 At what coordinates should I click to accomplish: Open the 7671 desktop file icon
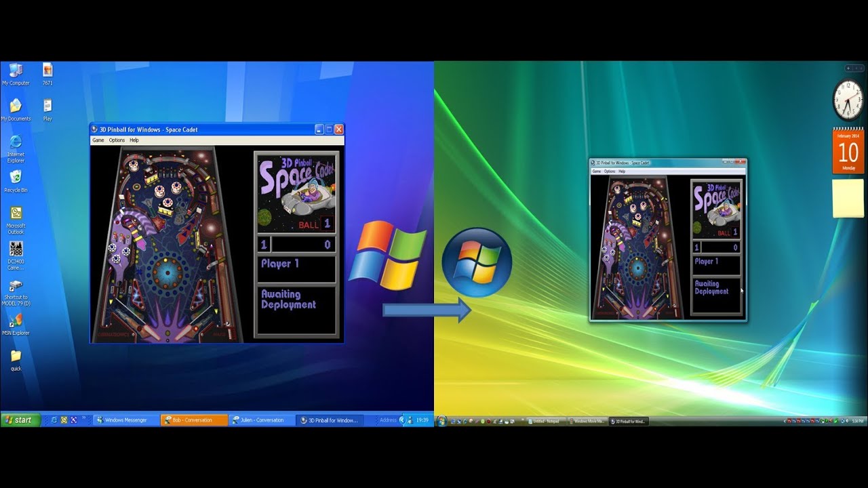click(47, 75)
